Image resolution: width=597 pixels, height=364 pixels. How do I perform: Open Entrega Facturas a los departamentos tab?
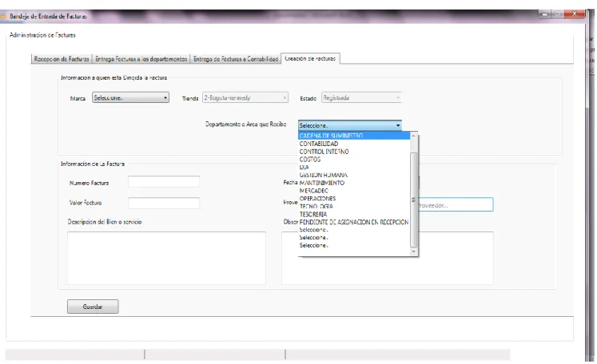[141, 59]
